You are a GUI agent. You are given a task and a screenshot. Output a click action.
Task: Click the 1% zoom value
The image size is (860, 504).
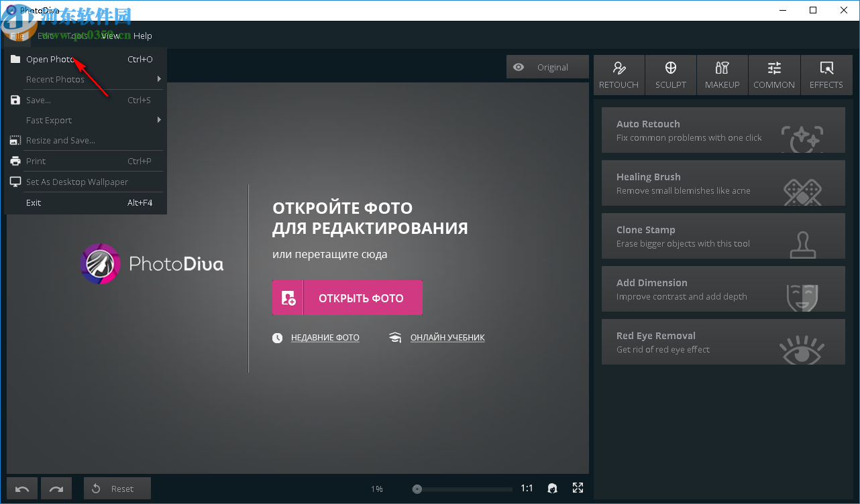click(377, 489)
